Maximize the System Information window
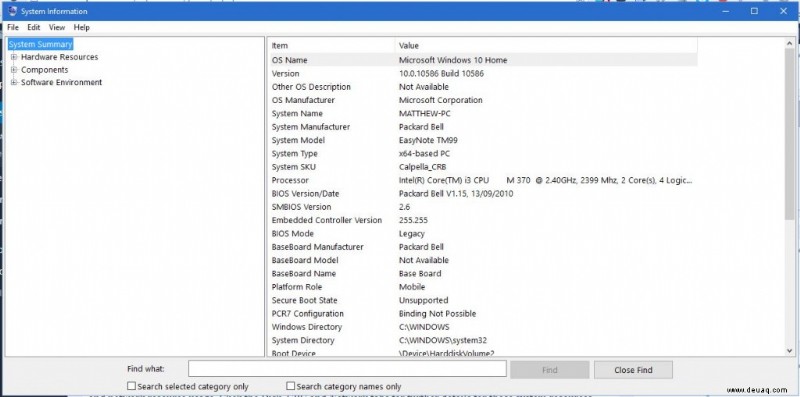 coord(754,11)
